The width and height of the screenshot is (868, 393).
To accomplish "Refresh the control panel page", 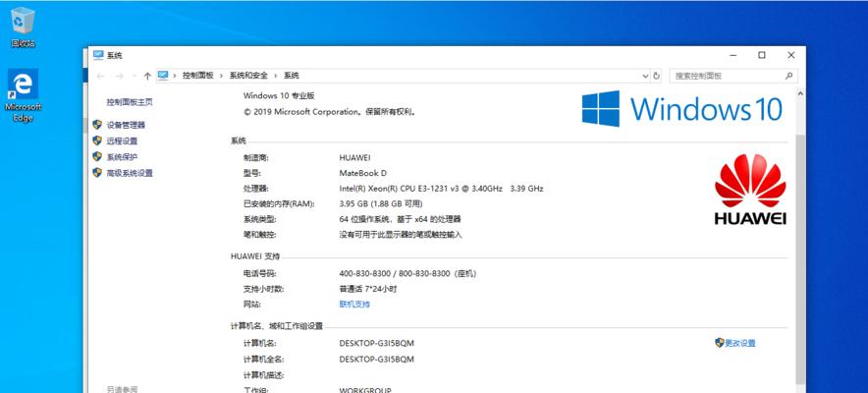I will pos(657,76).
